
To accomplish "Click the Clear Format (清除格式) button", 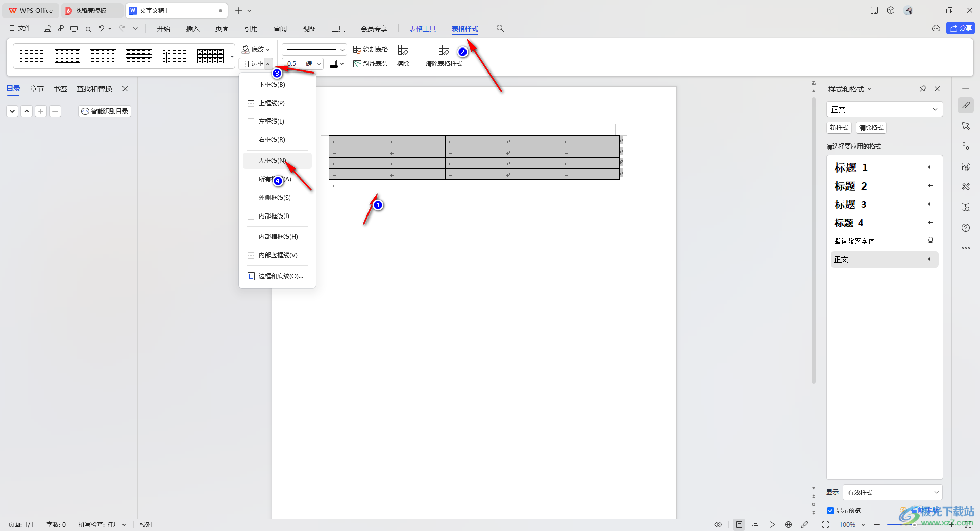I will tap(871, 128).
